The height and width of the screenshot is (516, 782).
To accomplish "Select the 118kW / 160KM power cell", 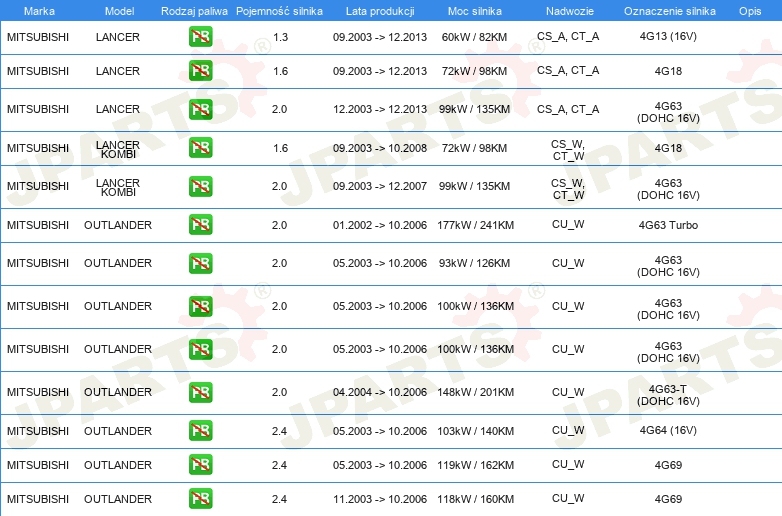I will (475, 499).
